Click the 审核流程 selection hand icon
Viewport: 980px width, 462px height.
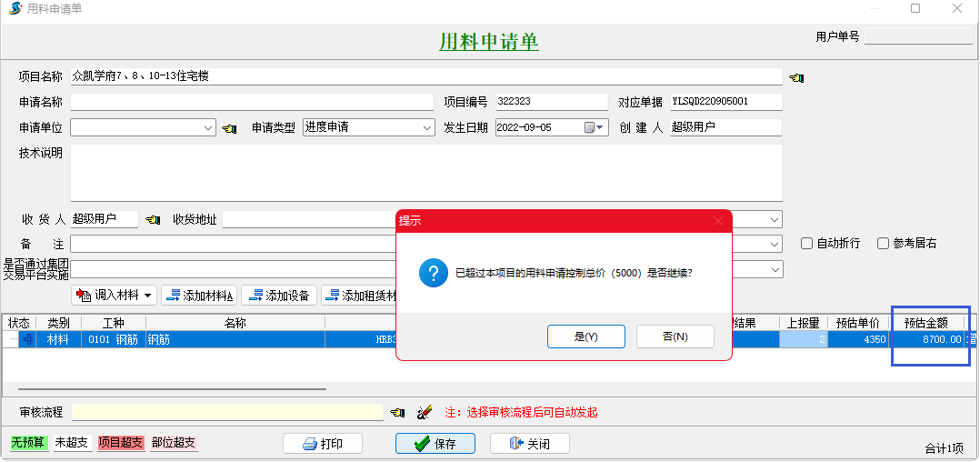pyautogui.click(x=397, y=413)
